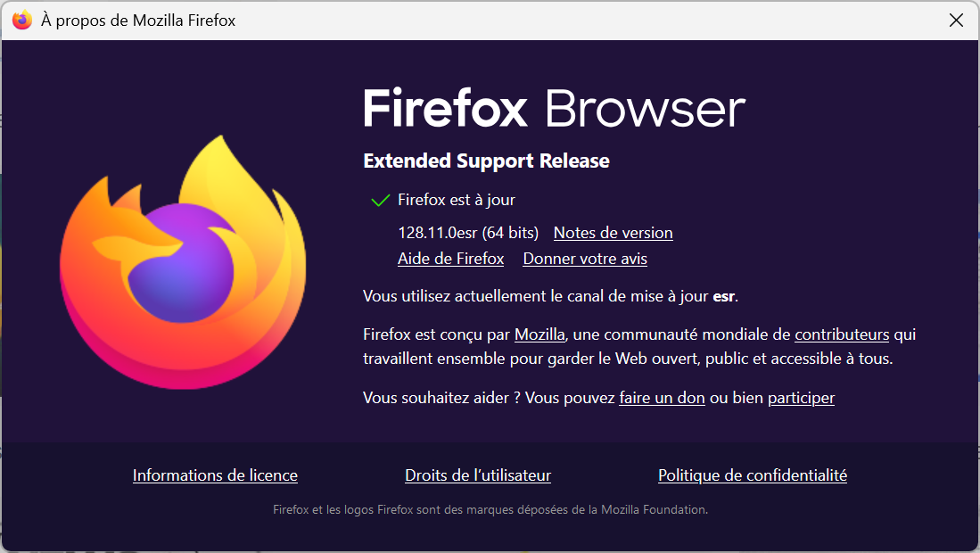Image resolution: width=980 pixels, height=553 pixels.
Task: Visit the Mozilla link
Action: click(x=539, y=334)
